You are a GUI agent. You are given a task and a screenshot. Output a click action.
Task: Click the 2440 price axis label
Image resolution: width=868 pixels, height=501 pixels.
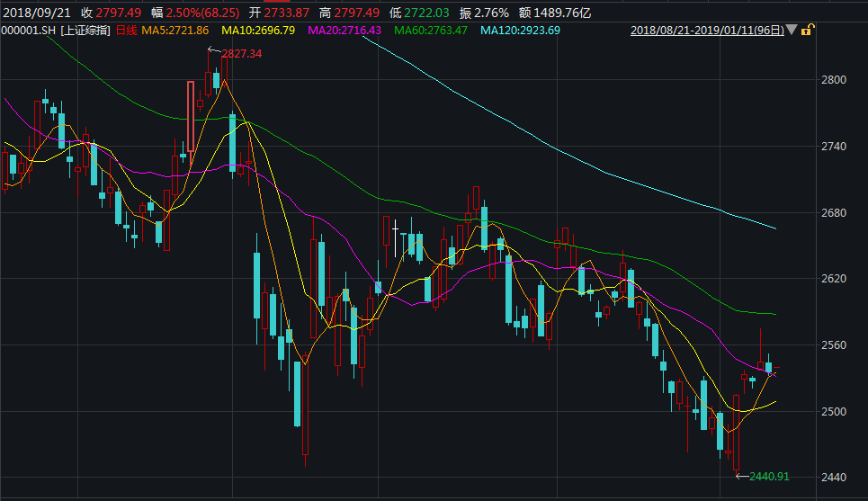coord(834,478)
